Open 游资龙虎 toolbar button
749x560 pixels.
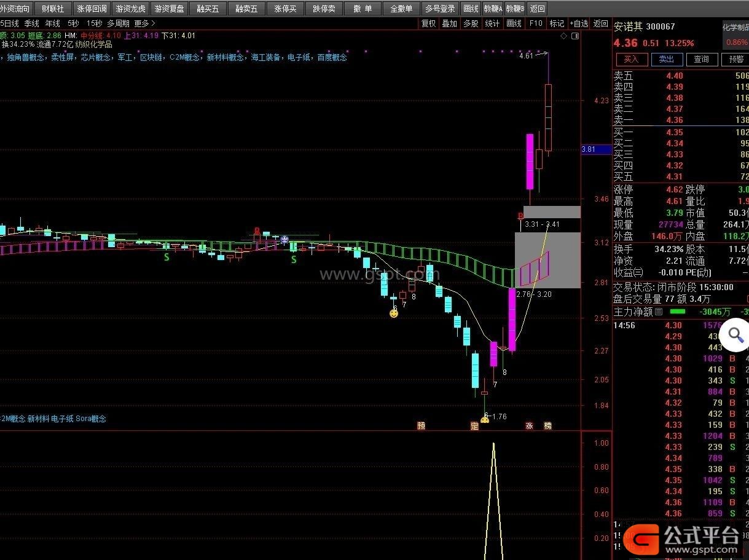131,9
